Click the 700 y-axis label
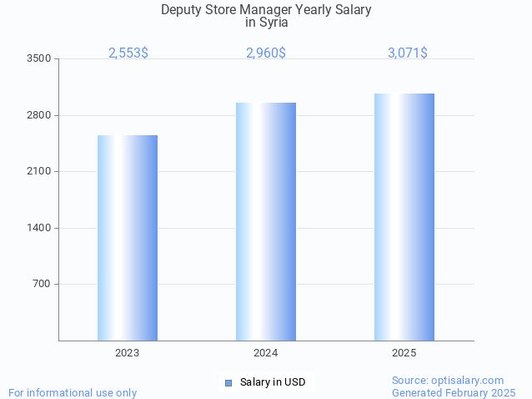The height and width of the screenshot is (399, 532). tap(42, 284)
